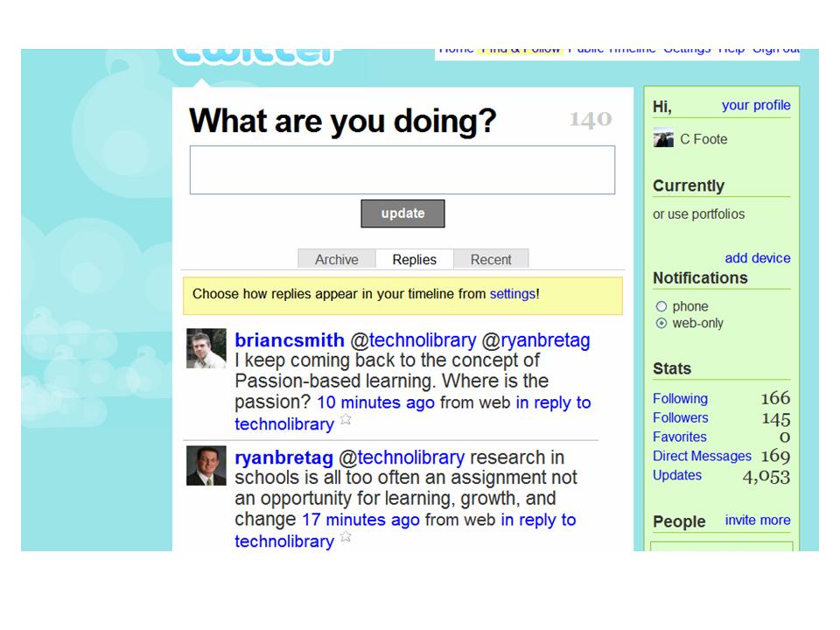This screenshot has width=840, height=630.
Task: Click the update button
Action: 402,213
